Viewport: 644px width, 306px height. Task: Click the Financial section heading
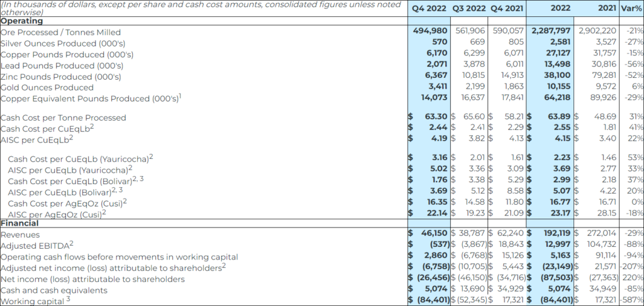tap(21, 223)
